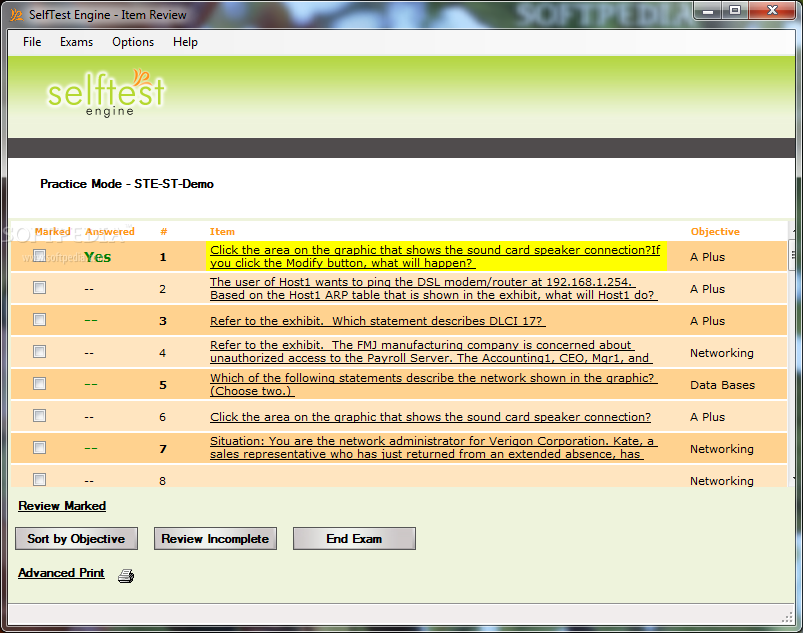Check the Marked box for item 6
Viewport: 803px width, 633px height.
click(x=39, y=415)
